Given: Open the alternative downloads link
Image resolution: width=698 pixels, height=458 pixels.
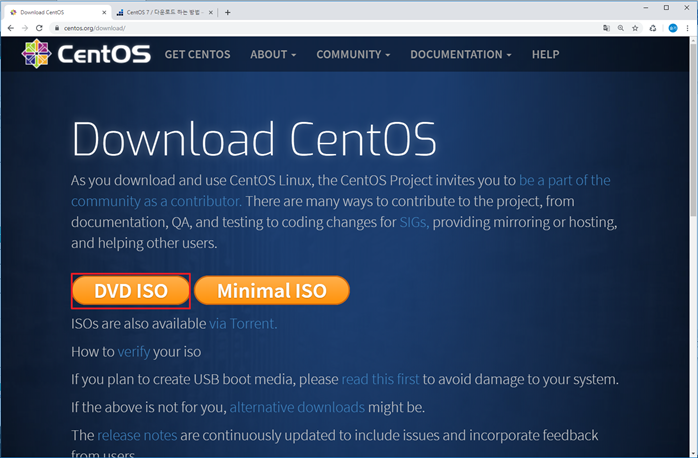Looking at the screenshot, I should tap(297, 407).
